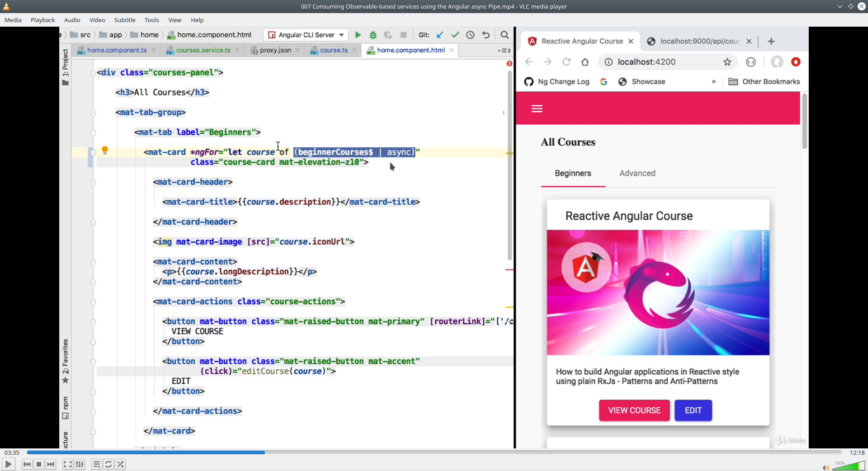868x471 pixels.
Task: Toggle VLC fullscreen video mode
Action: (x=67, y=464)
